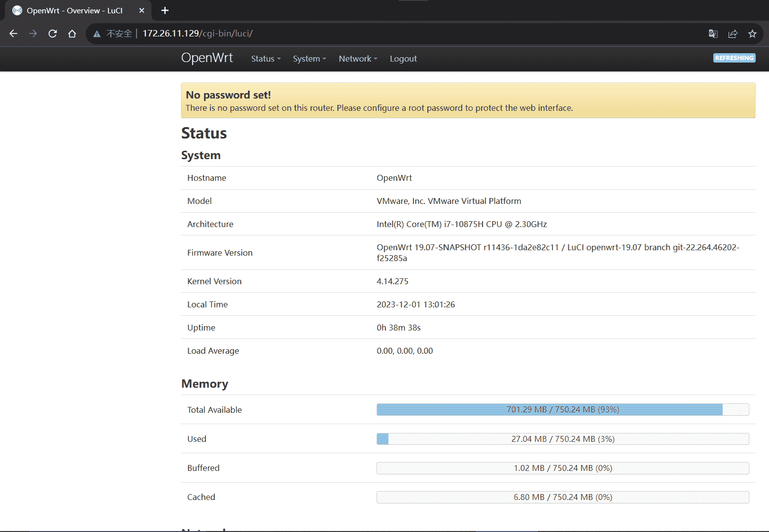Open a new tab with plus icon

pyautogui.click(x=165, y=10)
